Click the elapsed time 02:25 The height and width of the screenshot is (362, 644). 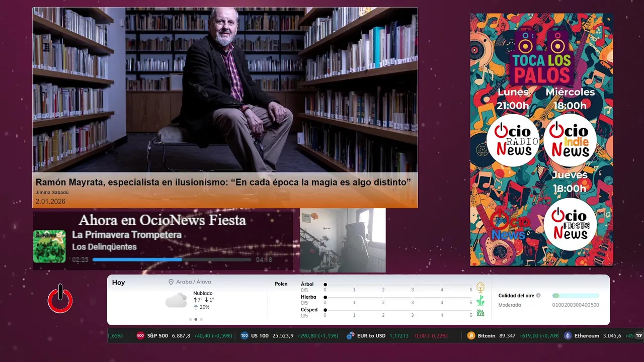coord(80,260)
